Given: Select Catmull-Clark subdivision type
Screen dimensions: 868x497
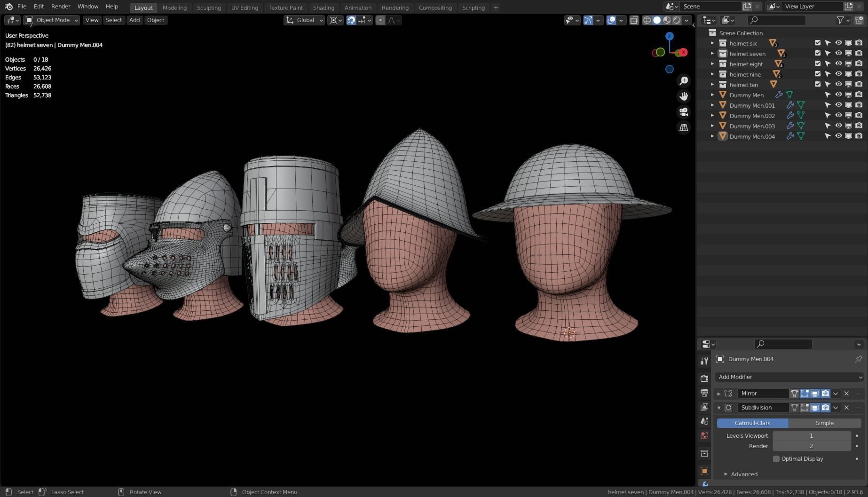Looking at the screenshot, I should pyautogui.click(x=752, y=423).
